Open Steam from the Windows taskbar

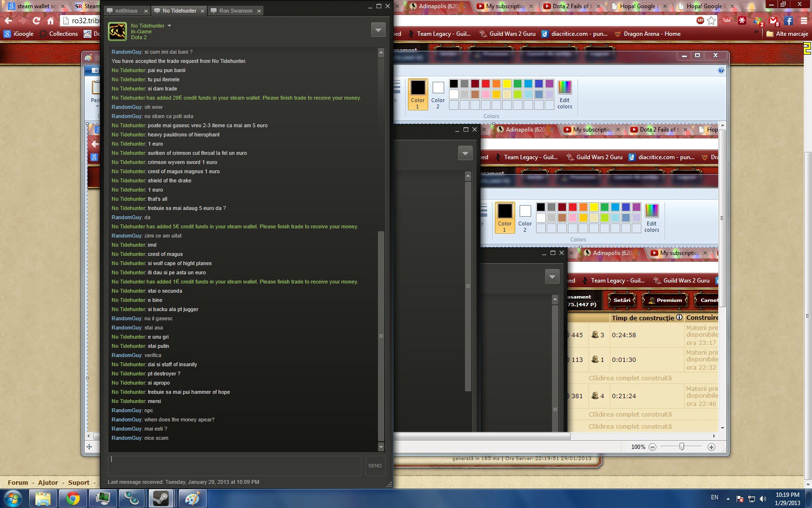pyautogui.click(x=161, y=498)
